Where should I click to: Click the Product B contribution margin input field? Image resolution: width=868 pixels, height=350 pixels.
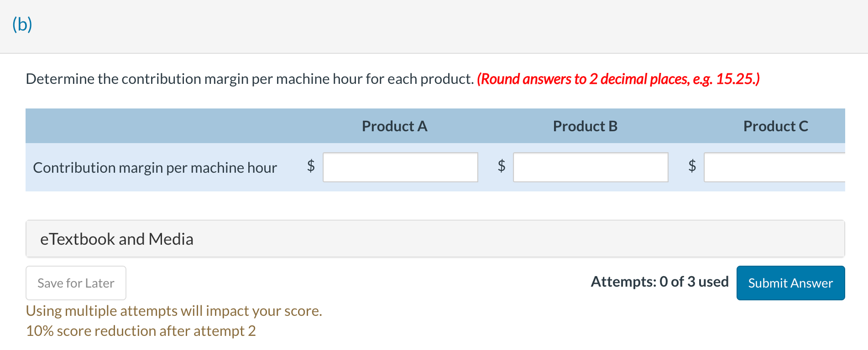(x=590, y=167)
